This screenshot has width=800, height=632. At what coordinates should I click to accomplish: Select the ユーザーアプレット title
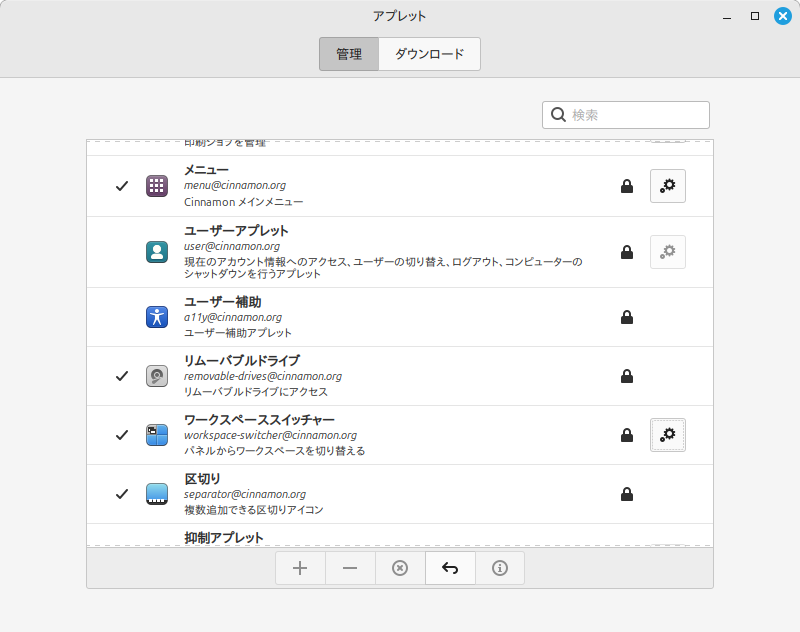236,231
